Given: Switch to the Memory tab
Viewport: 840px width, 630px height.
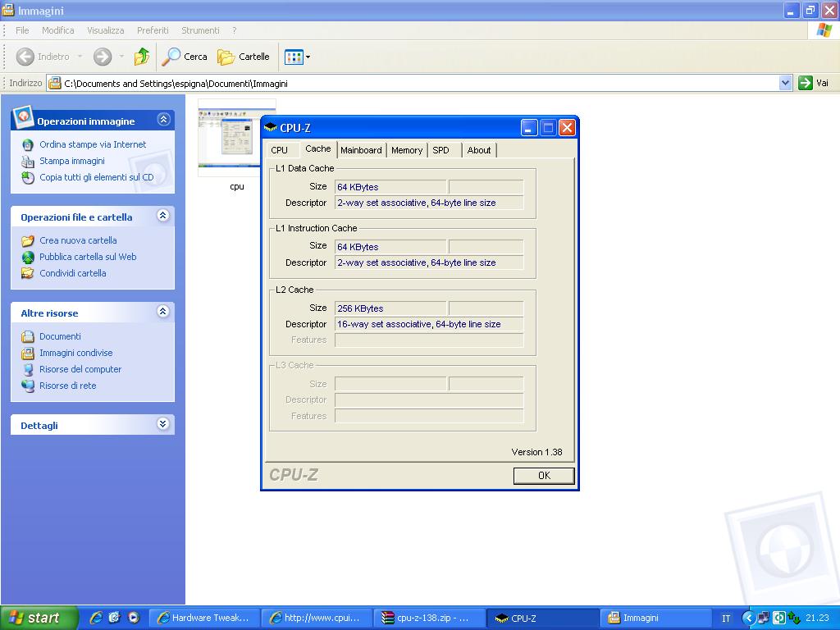Looking at the screenshot, I should [x=407, y=151].
